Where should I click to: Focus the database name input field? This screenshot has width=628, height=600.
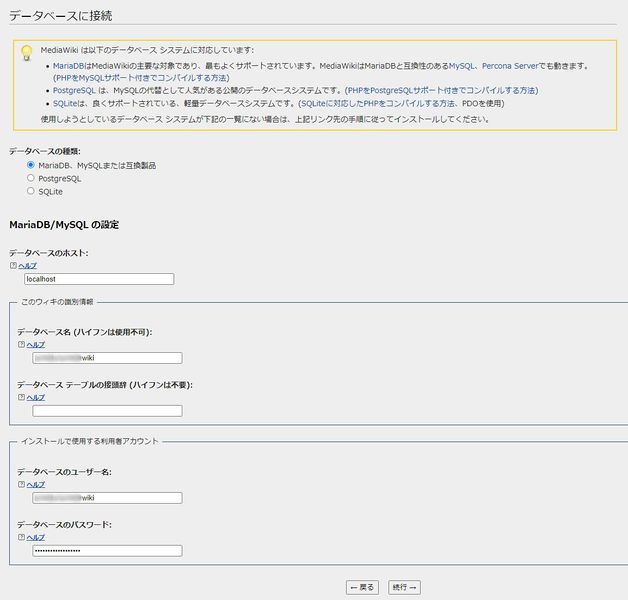click(x=107, y=358)
